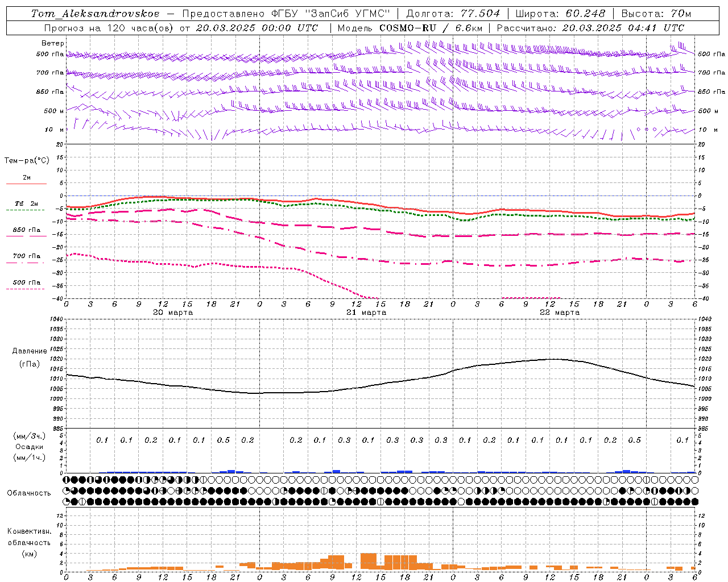Screen dimensions: 728x582
Task: Click the longitude value Долгота: 77.504
Action: click(453, 14)
